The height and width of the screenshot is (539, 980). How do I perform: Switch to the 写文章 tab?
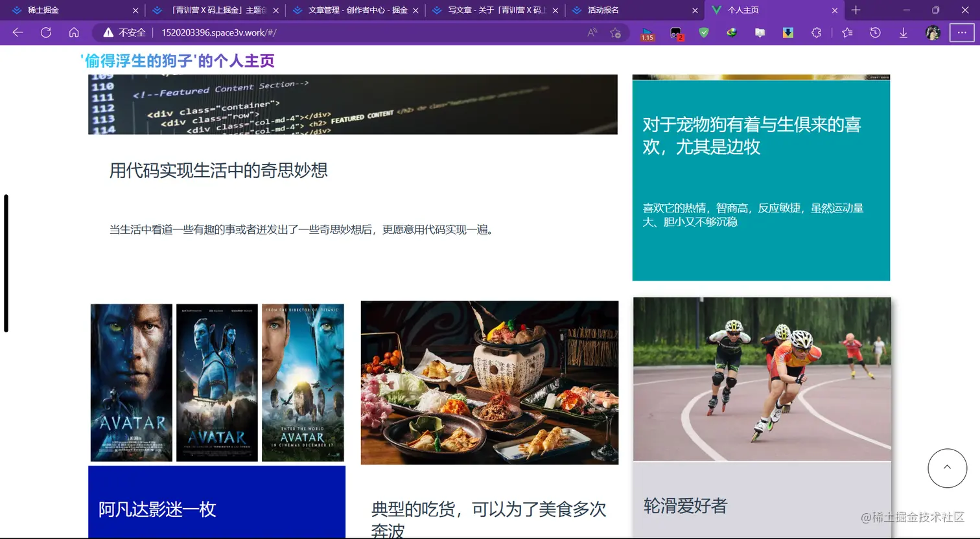(494, 10)
